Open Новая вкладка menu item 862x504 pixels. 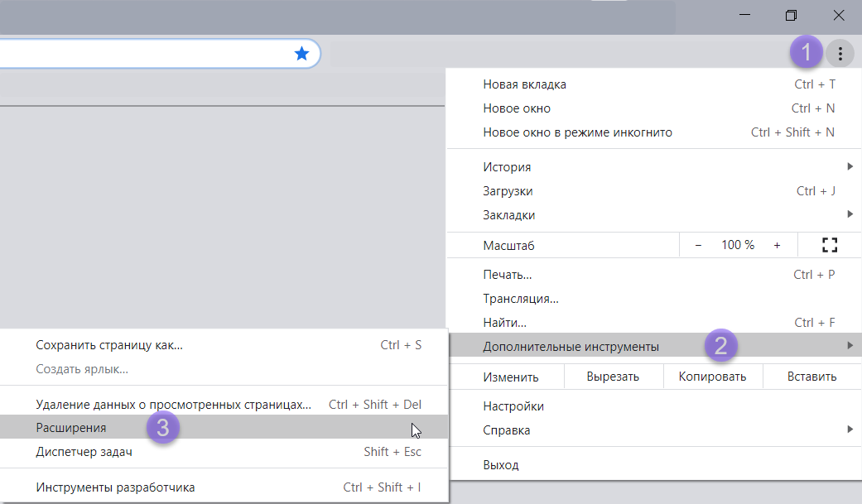tap(525, 84)
